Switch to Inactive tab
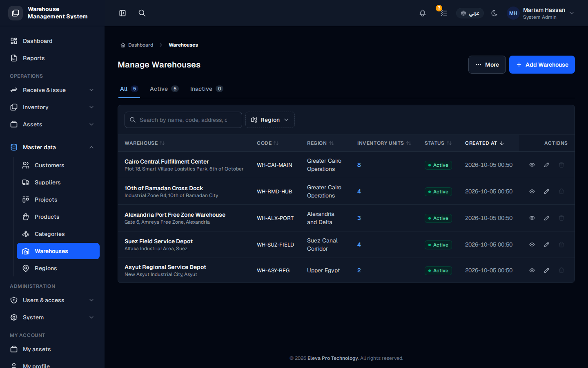588x368 pixels. click(x=207, y=89)
